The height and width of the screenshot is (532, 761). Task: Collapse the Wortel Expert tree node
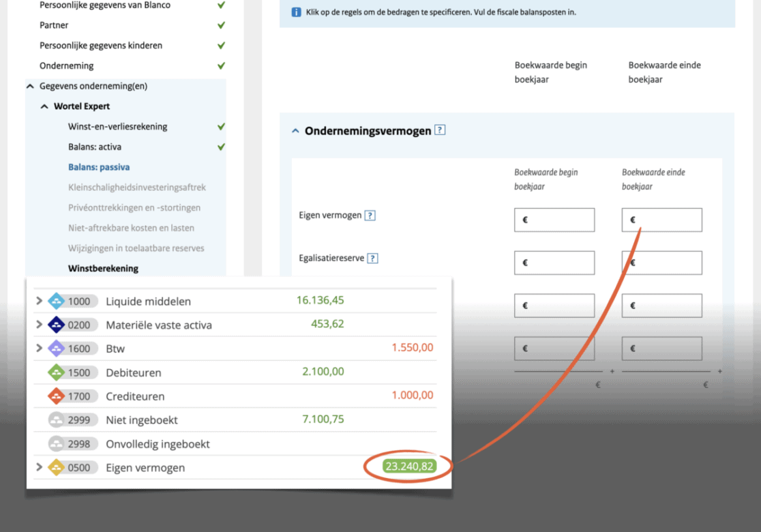pyautogui.click(x=44, y=106)
